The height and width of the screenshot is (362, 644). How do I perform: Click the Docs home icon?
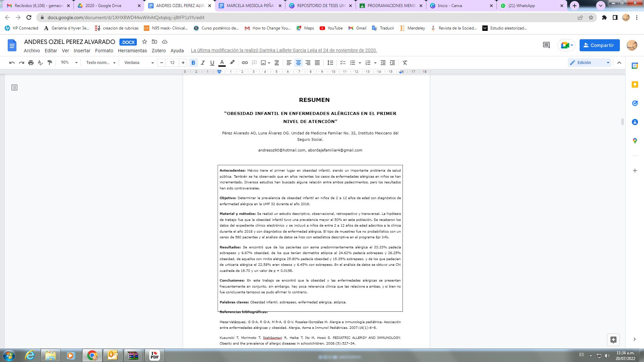tap(12, 45)
